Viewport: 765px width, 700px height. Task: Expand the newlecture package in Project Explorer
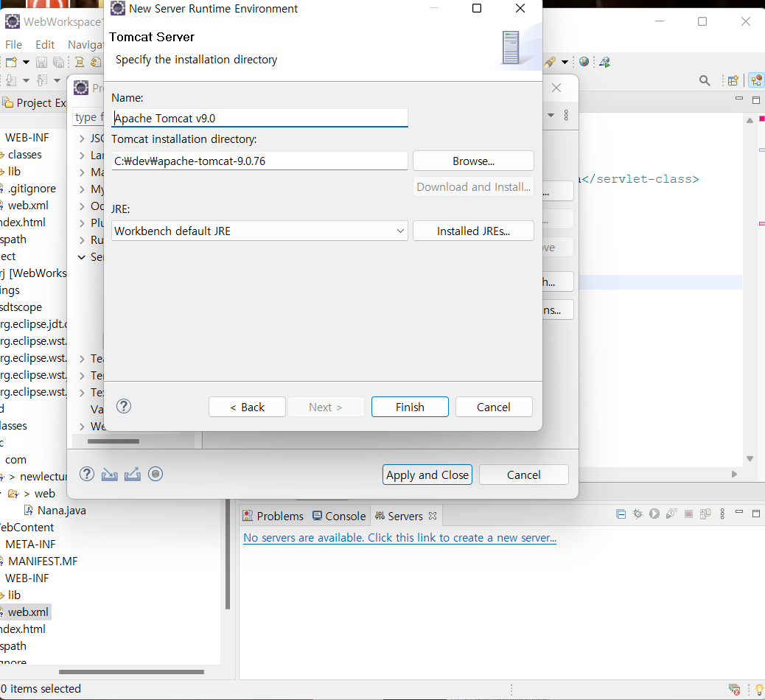point(13,477)
